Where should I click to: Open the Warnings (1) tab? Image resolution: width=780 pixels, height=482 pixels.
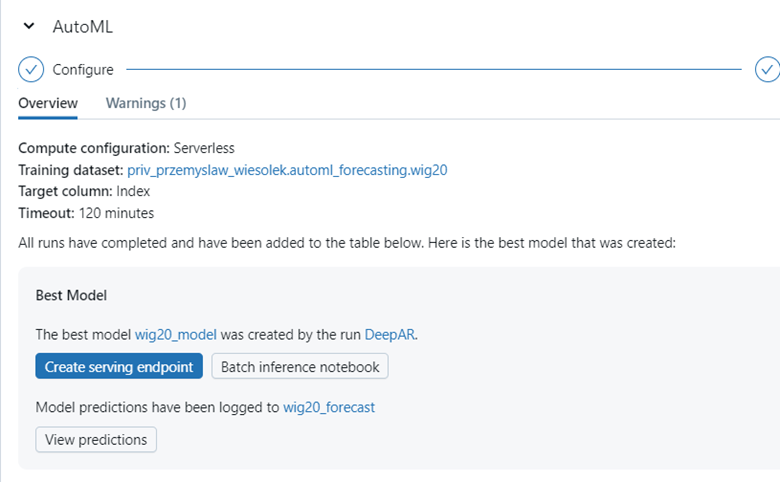[146, 103]
